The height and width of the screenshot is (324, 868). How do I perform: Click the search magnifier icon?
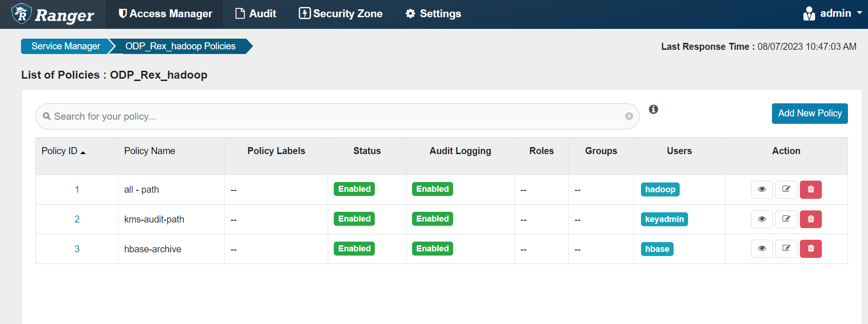point(47,116)
